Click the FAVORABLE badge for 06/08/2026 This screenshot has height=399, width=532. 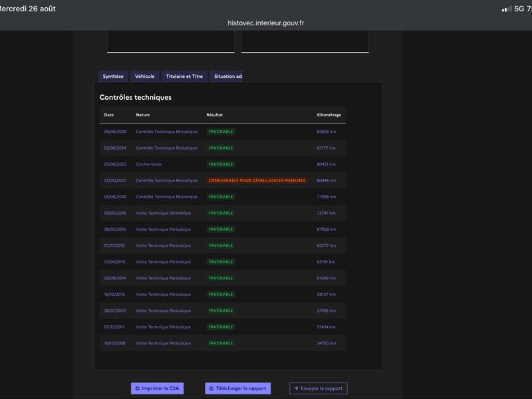click(221, 132)
